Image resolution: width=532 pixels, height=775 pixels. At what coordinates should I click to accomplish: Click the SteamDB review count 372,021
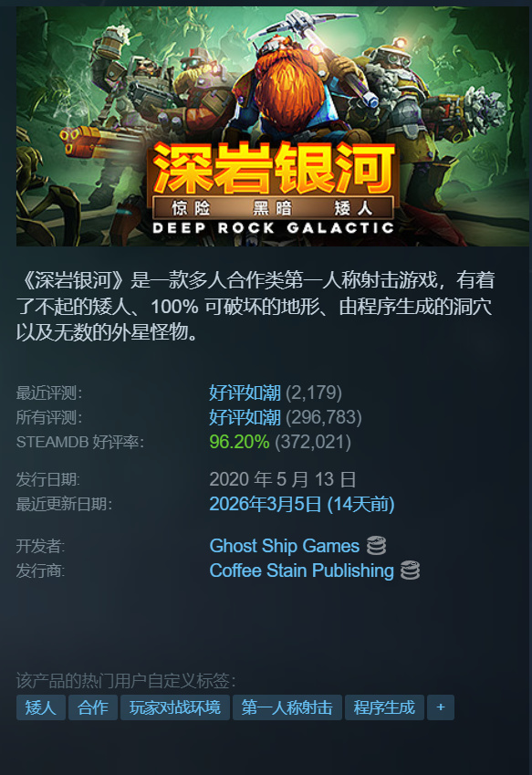[313, 442]
